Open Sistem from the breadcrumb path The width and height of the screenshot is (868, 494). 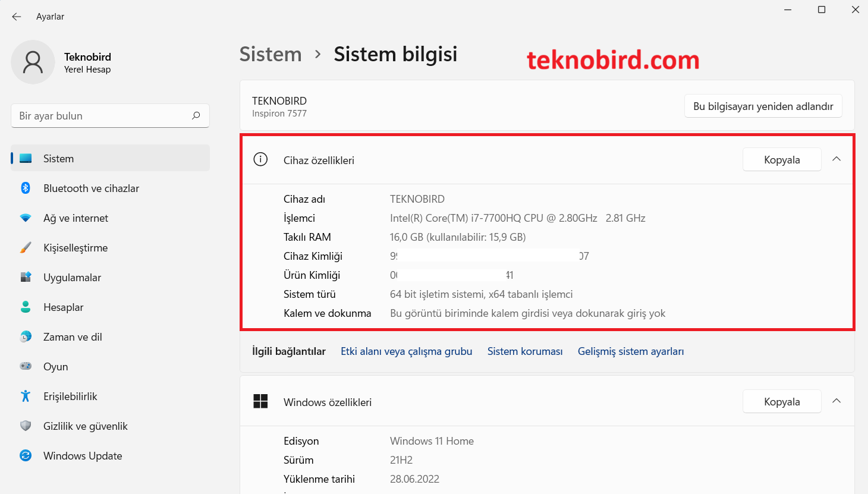[x=271, y=54]
